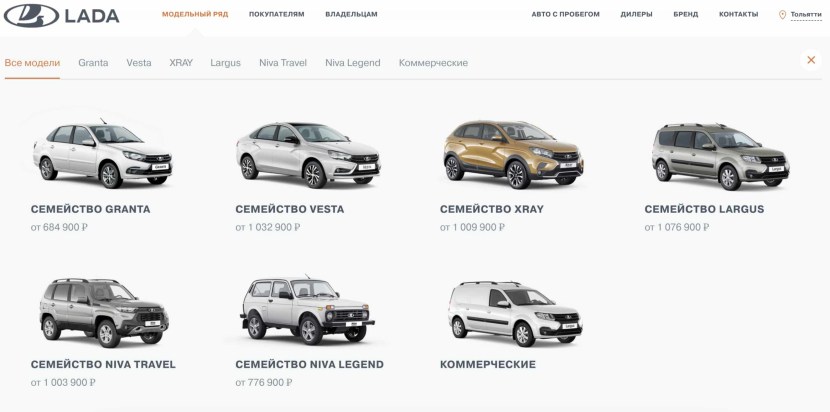830x412 pixels.
Task: Open the Покупателям menu
Action: pyautogui.click(x=277, y=14)
